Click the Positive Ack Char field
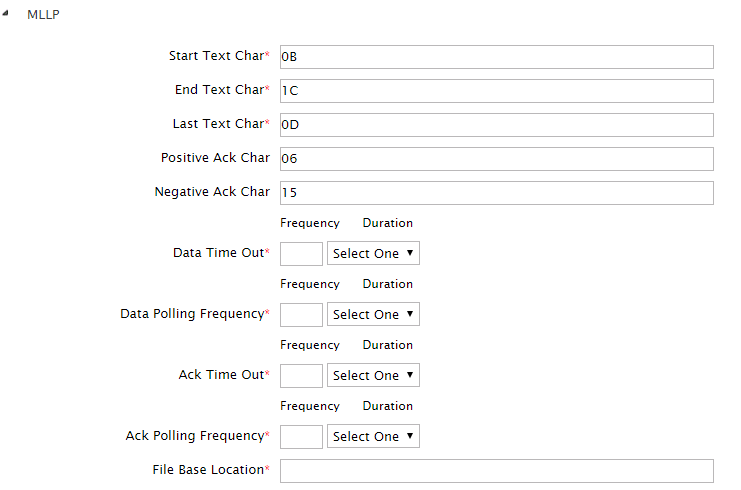 (x=496, y=159)
